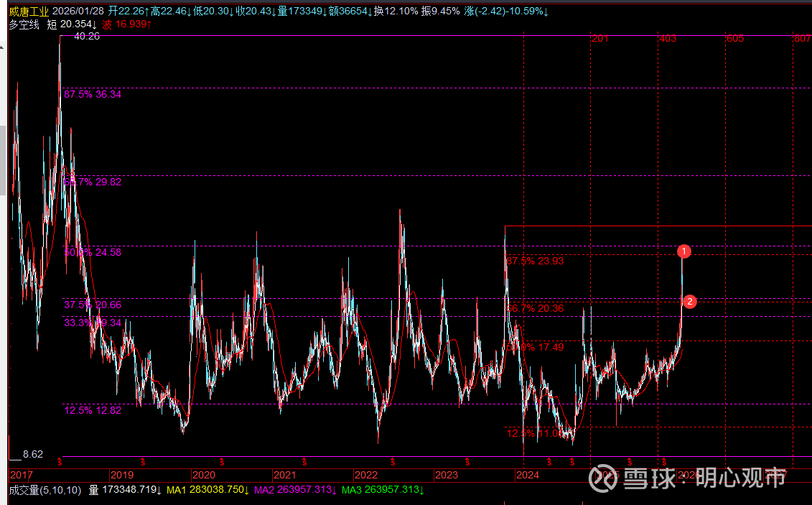Click the 2017 label on the time axis
The width and height of the screenshot is (812, 505).
(x=21, y=475)
